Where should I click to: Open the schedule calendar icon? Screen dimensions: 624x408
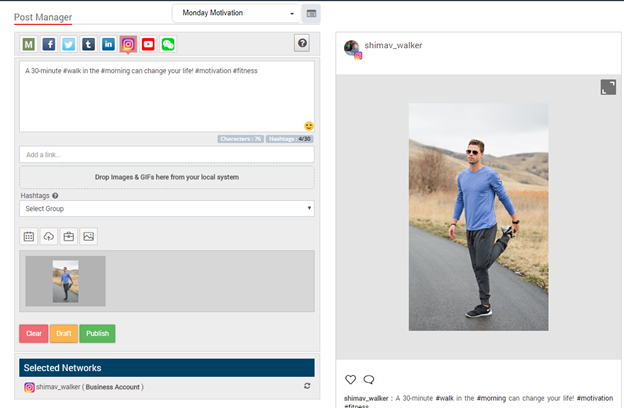[x=29, y=237]
